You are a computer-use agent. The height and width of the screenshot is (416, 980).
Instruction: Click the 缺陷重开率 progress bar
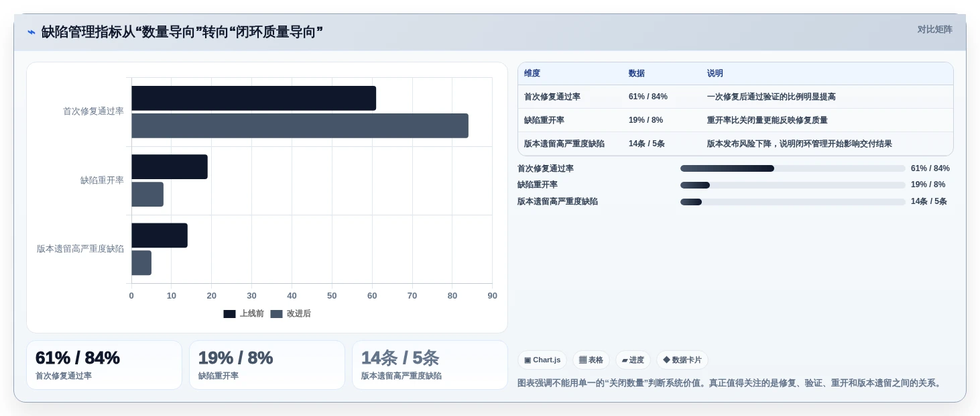(x=793, y=185)
